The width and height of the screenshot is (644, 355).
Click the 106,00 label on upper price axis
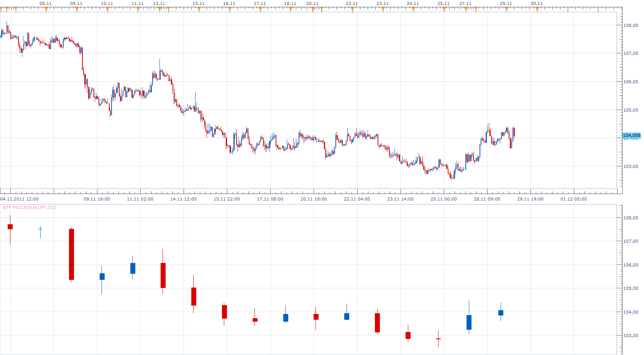631,82
